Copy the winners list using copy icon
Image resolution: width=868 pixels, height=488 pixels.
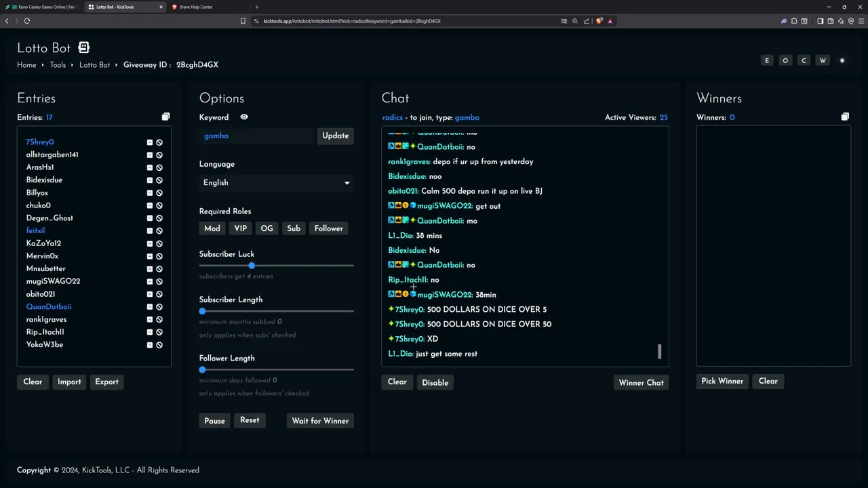click(845, 117)
